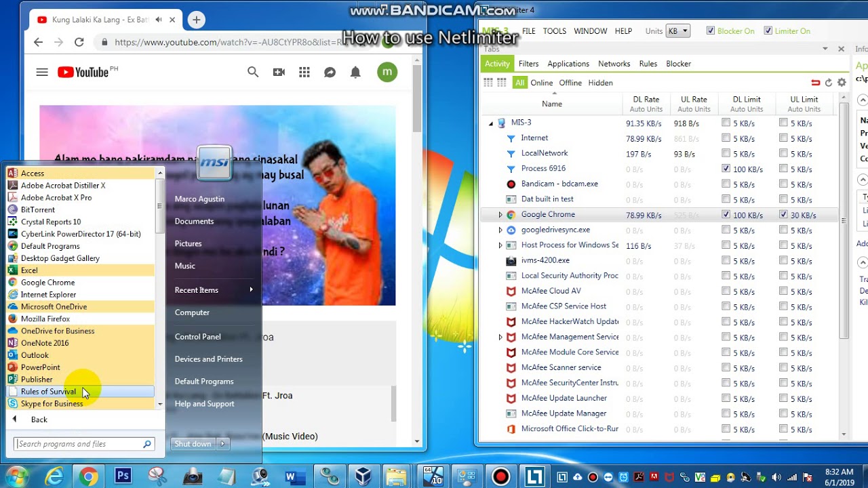Click YouTube page vertical scrollbar

click(x=418, y=98)
